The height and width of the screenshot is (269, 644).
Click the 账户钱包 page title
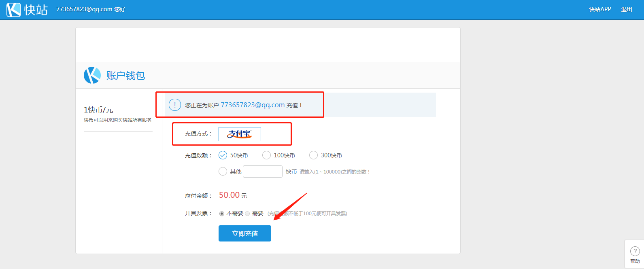point(125,76)
